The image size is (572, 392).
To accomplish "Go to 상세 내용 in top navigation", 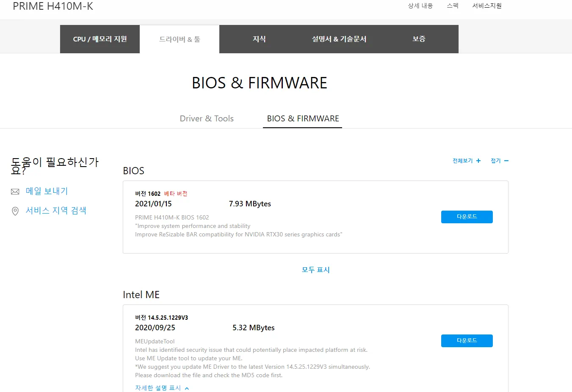I will coord(420,6).
